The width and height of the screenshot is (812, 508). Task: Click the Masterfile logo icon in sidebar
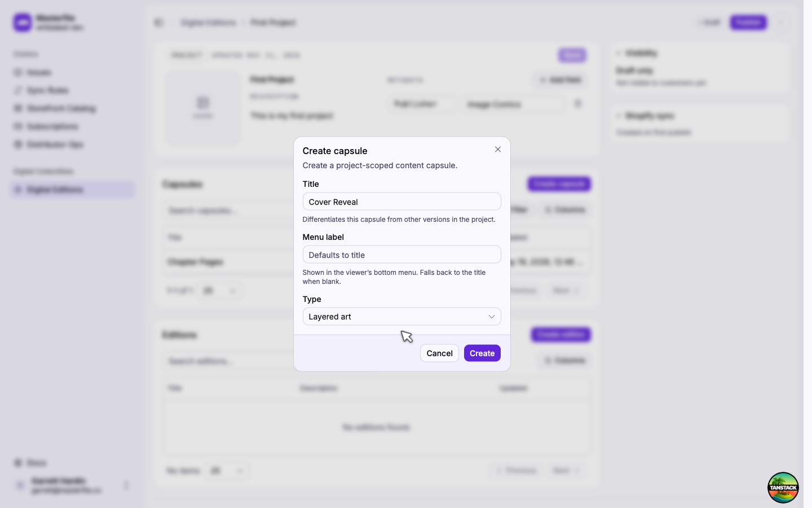coord(23,23)
